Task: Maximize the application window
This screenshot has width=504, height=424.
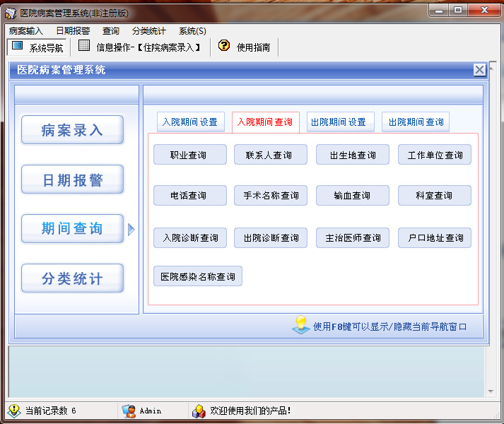Action: pos(458,11)
